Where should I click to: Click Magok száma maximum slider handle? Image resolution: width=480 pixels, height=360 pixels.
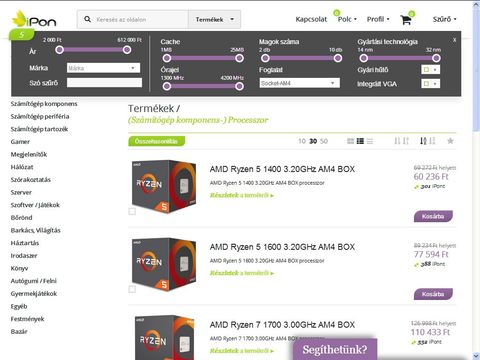pos(338,58)
